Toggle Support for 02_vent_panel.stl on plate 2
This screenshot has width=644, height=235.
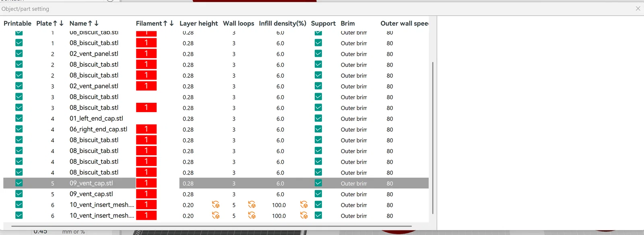[318, 54]
